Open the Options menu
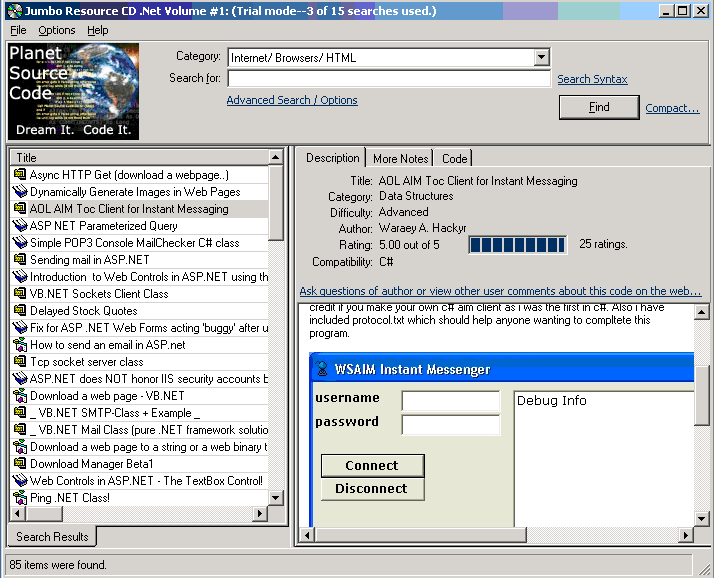714x578 pixels. [57, 31]
